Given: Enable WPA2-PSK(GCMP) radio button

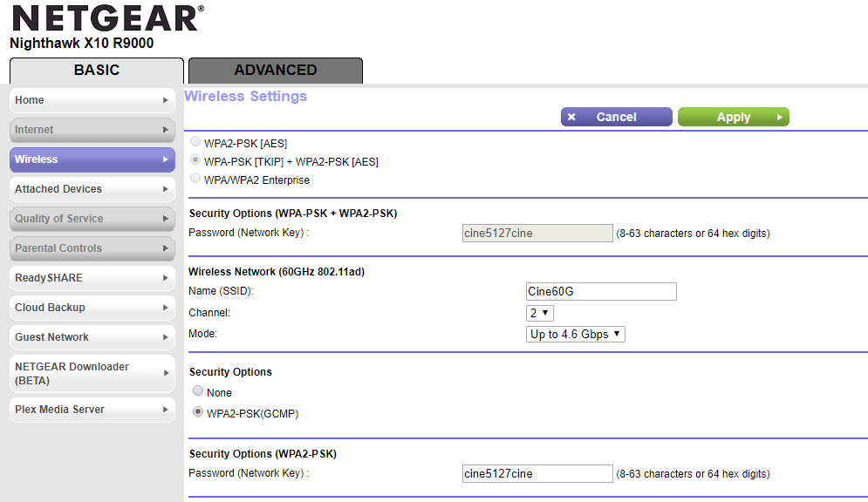Looking at the screenshot, I should [198, 412].
